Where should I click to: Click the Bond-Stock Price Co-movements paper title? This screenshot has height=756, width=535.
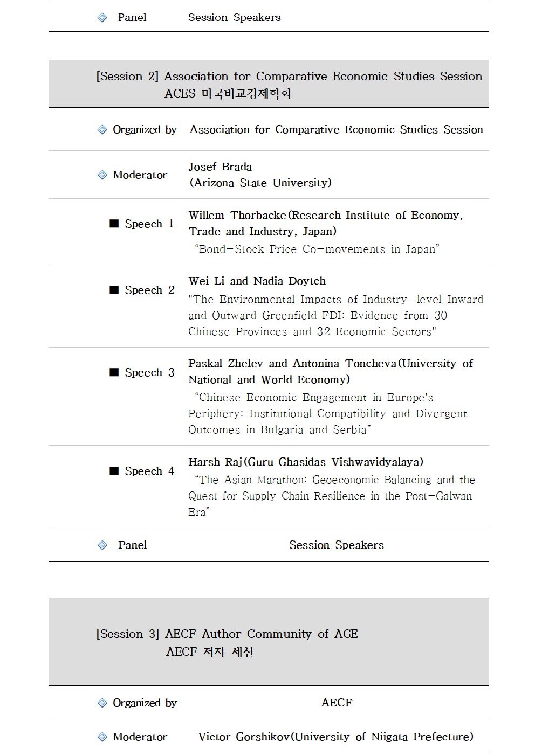tap(317, 249)
